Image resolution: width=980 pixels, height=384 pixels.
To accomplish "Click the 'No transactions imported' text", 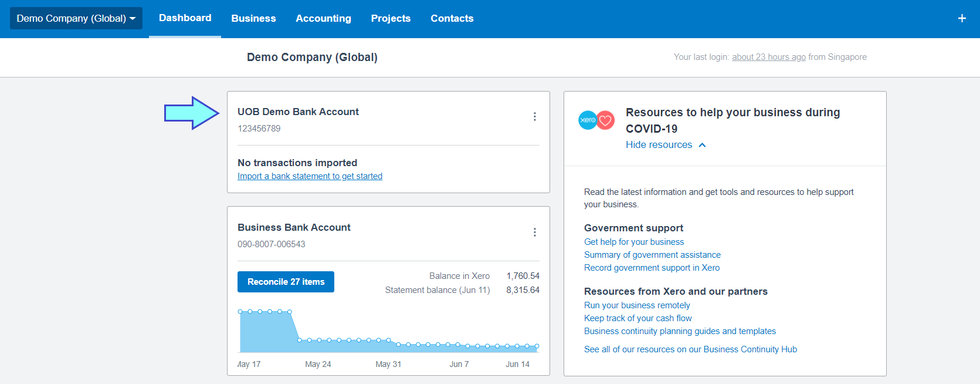I will tap(297, 163).
